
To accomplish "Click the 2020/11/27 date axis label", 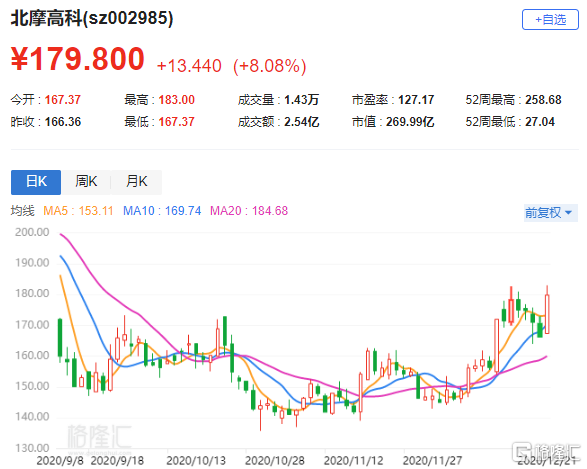I will click(432, 461).
